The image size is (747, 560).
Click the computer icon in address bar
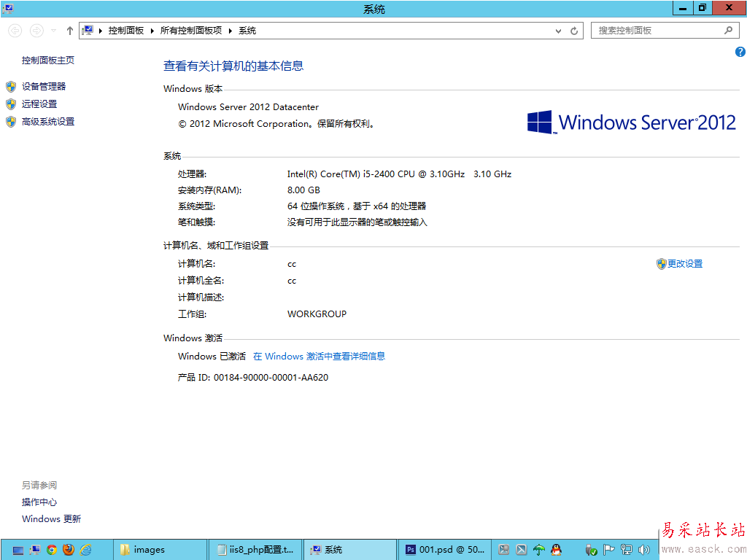click(88, 31)
